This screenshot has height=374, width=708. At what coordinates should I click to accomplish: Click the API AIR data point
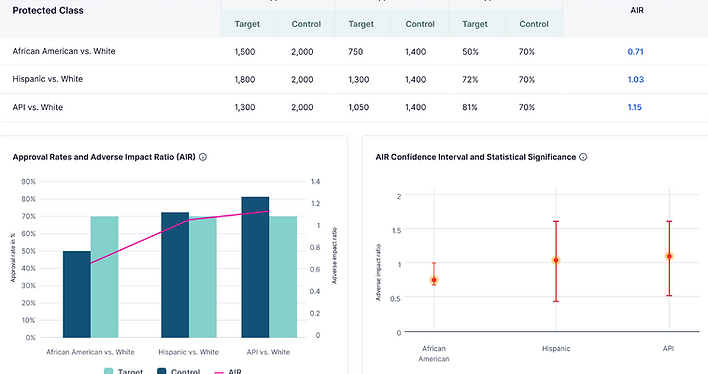tap(669, 256)
